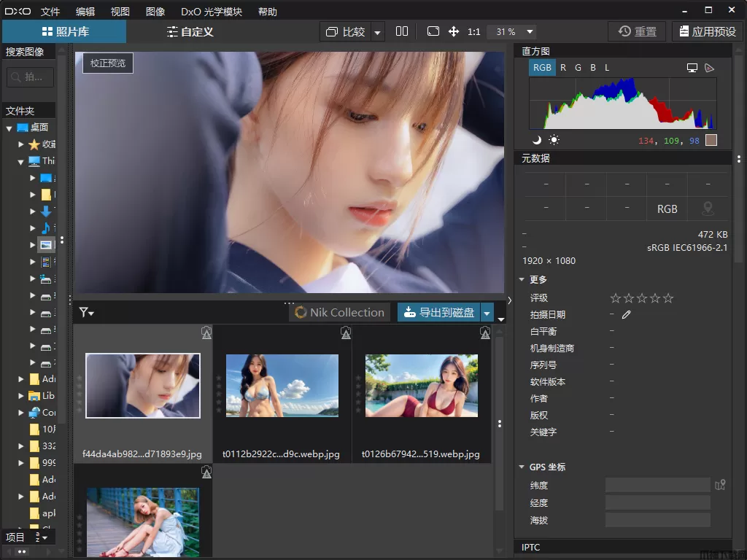This screenshot has width=747, height=560.
Task: Switch histogram to L luminance channel
Action: 607,68
